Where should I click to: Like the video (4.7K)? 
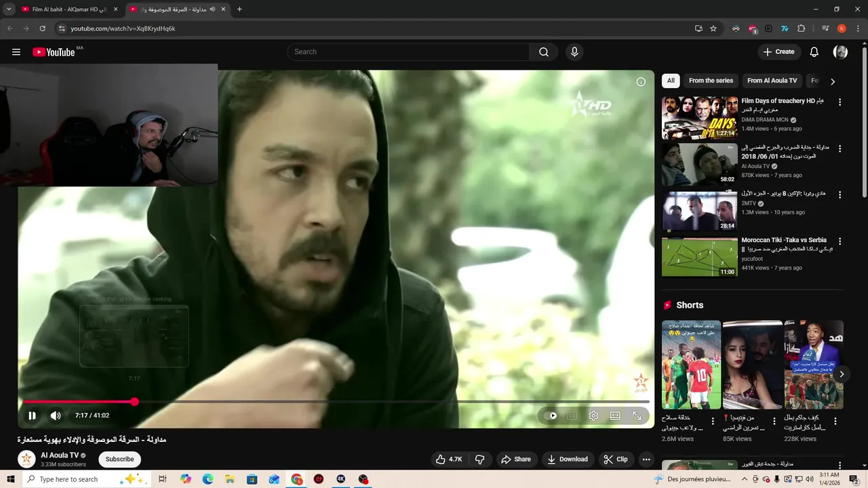pyautogui.click(x=448, y=460)
